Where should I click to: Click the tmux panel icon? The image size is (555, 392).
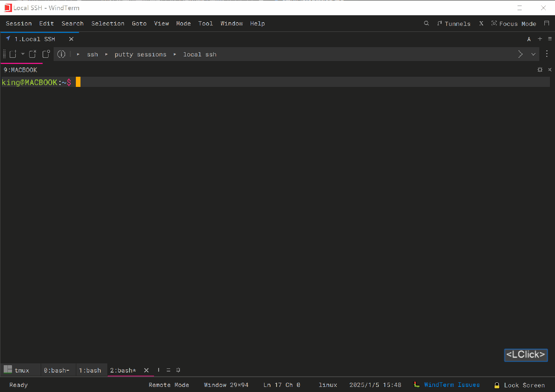click(x=7, y=369)
